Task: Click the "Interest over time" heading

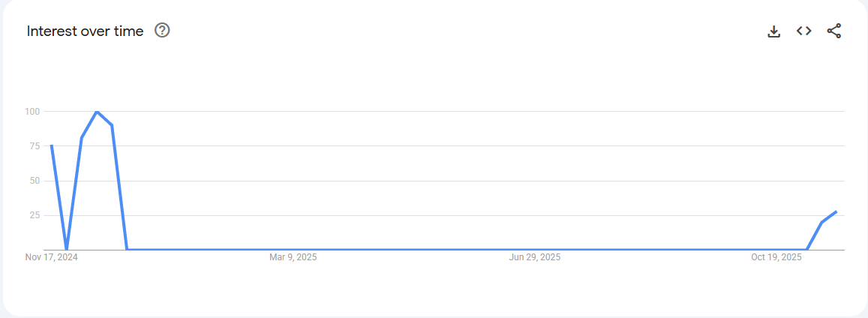Action: pyautogui.click(x=85, y=31)
